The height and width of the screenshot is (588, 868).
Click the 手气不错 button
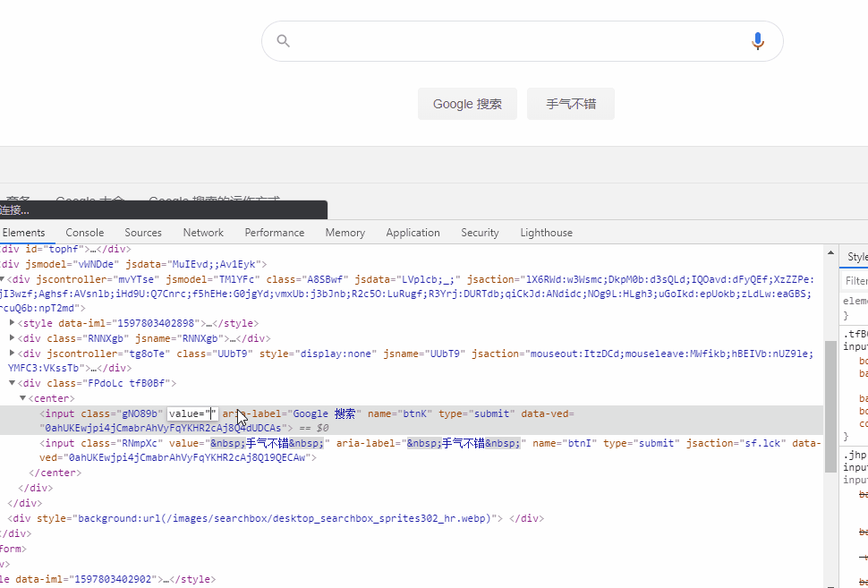point(570,103)
